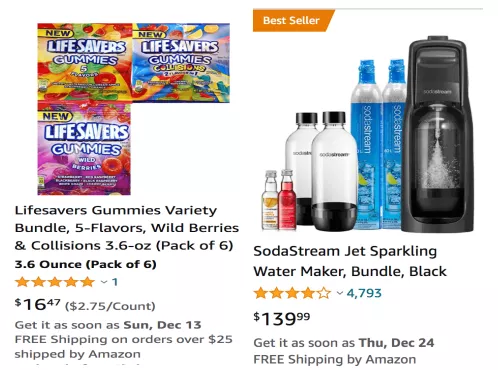Image resolution: width=498 pixels, height=370 pixels.
Task: Click the four-star rating for SodaStream
Action: pos(292,293)
